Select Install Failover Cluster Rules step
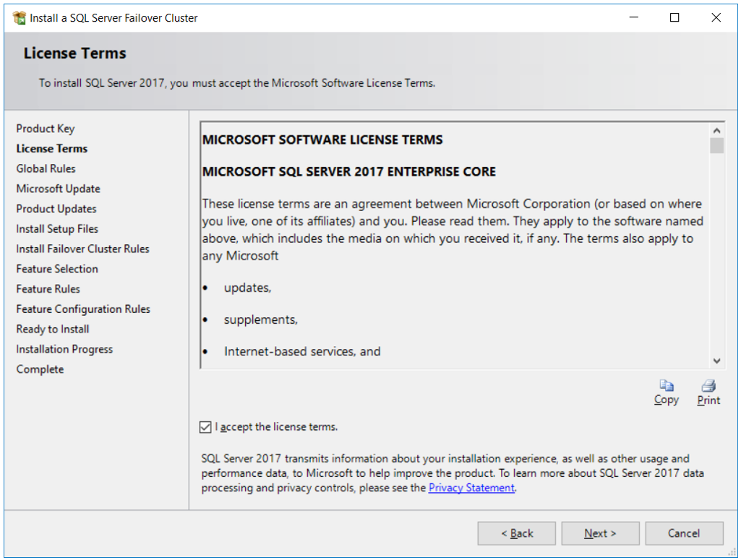Screen dimensions: 741x560 (x=82, y=249)
